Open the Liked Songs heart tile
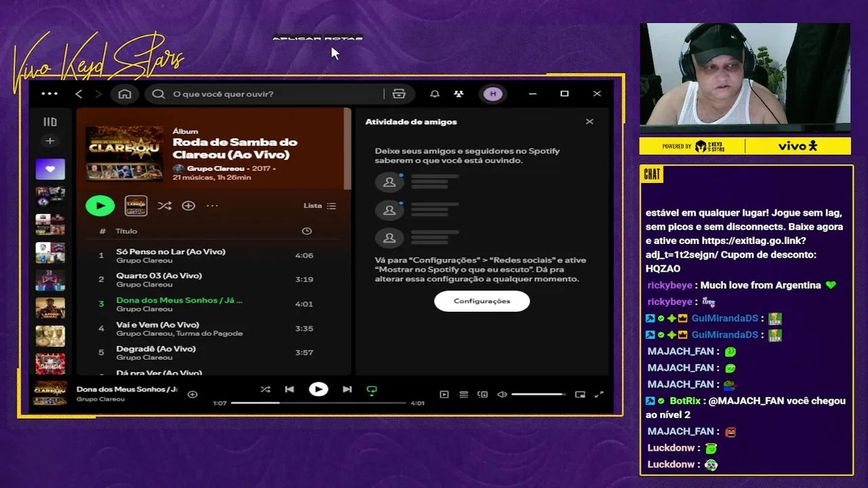This screenshot has width=868, height=488. tap(50, 169)
